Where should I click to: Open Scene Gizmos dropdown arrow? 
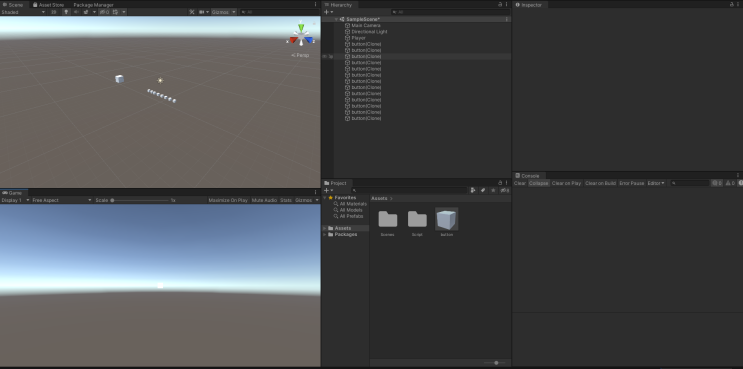click(x=234, y=12)
